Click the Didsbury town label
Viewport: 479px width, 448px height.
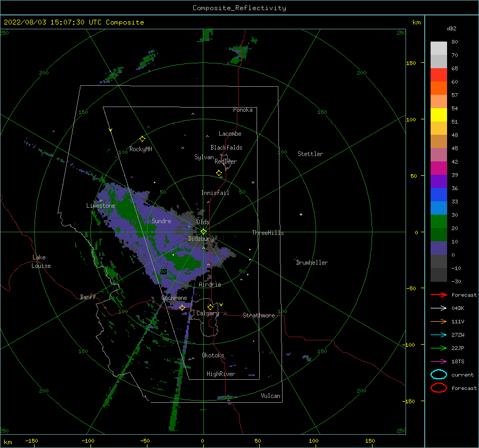tap(201, 239)
